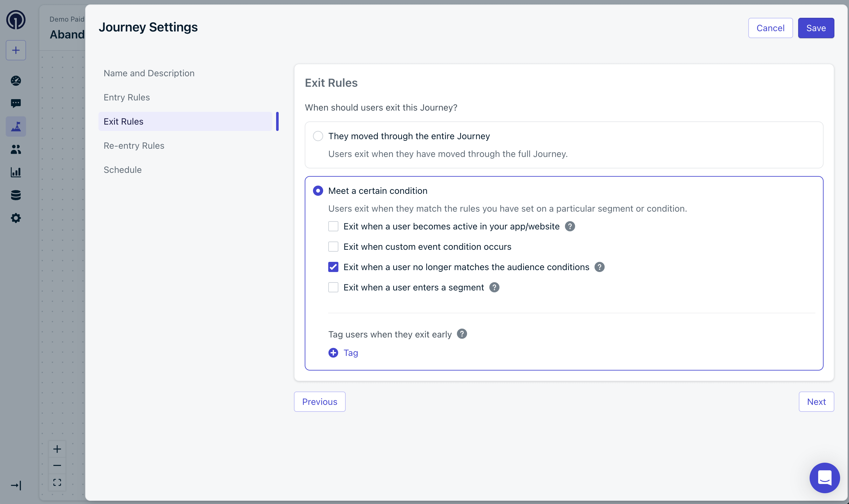Open the Messages chat bubble icon
Image resolution: width=849 pixels, height=504 pixels.
point(16,103)
